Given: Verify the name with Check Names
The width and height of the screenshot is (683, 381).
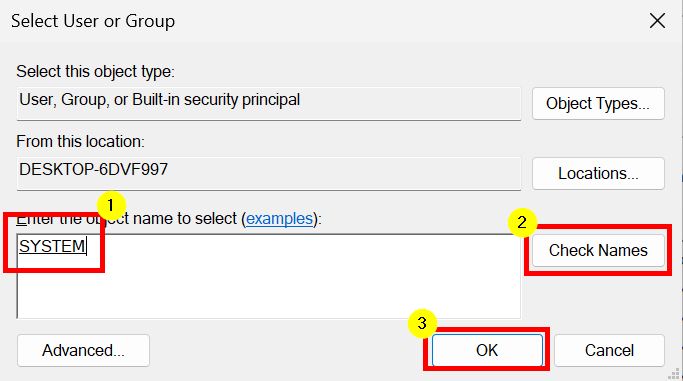Looking at the screenshot, I should (x=598, y=250).
